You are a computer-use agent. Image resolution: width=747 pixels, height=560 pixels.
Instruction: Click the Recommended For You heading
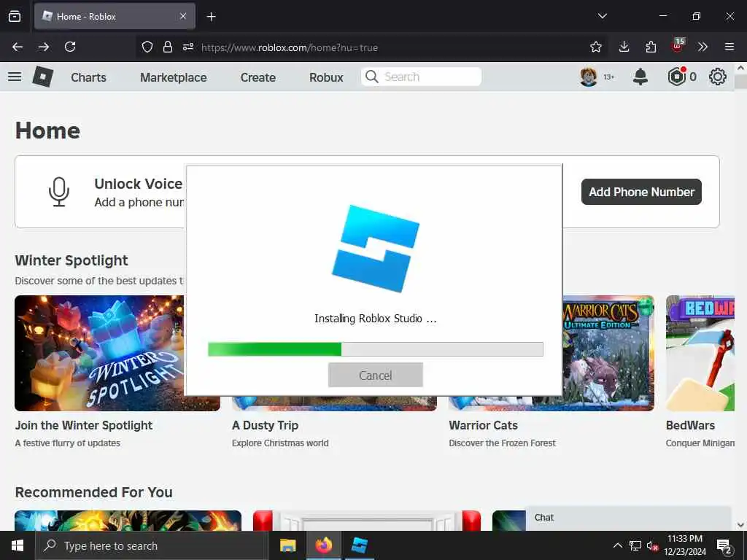click(x=94, y=492)
